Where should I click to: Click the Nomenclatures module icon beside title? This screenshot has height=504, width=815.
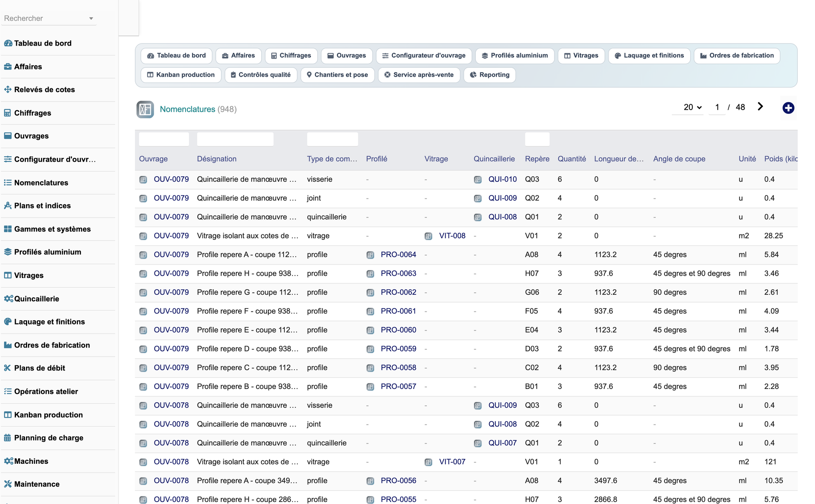pos(145,109)
